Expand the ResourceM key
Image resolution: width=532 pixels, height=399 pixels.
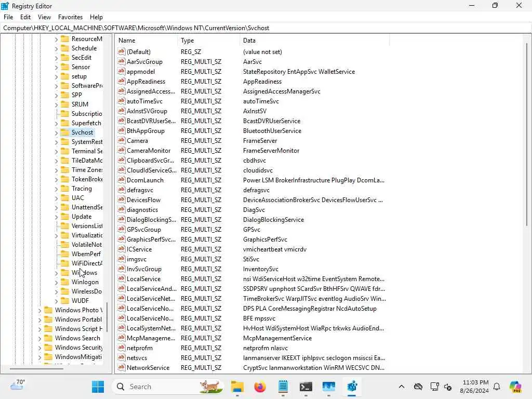(56, 39)
